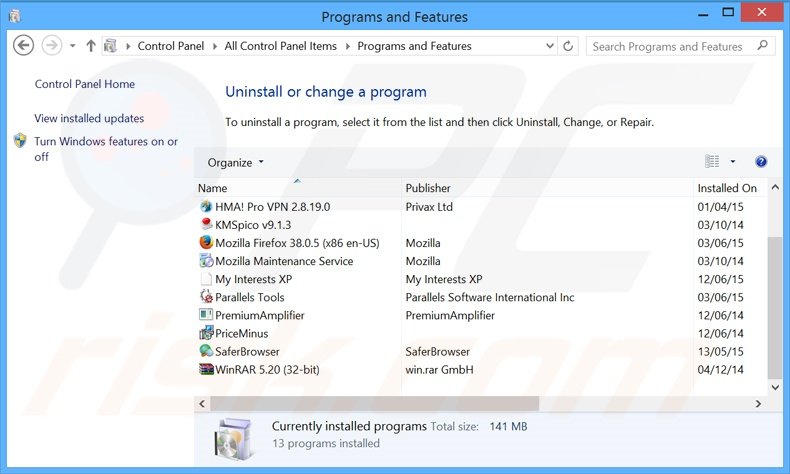Click publisher Privax Ltd cell
Viewport: 790px width, 474px height.
(x=429, y=207)
